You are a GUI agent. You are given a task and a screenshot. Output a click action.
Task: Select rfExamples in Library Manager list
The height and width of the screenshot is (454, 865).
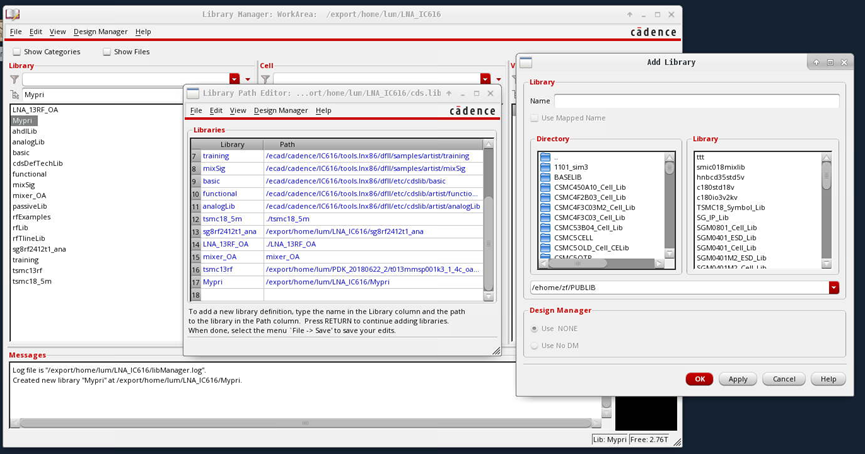[31, 217]
